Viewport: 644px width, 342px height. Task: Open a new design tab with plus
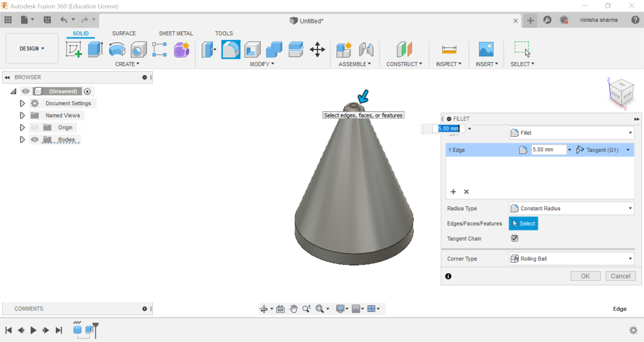point(530,20)
